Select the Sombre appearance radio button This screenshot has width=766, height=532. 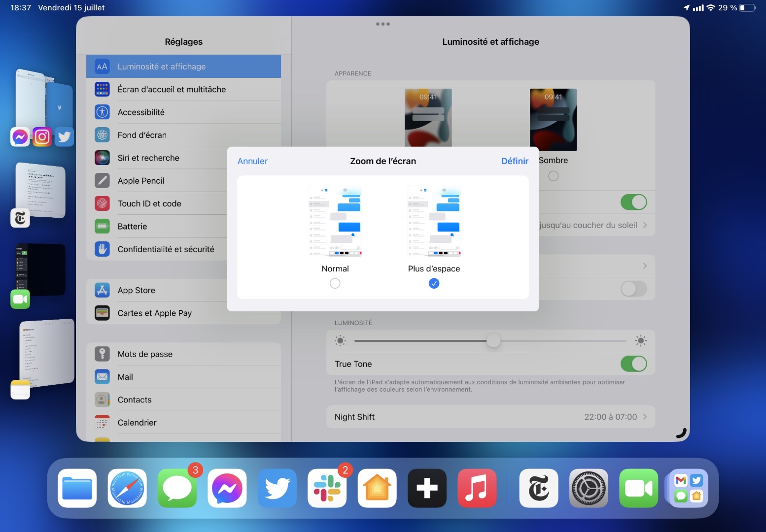(x=554, y=176)
